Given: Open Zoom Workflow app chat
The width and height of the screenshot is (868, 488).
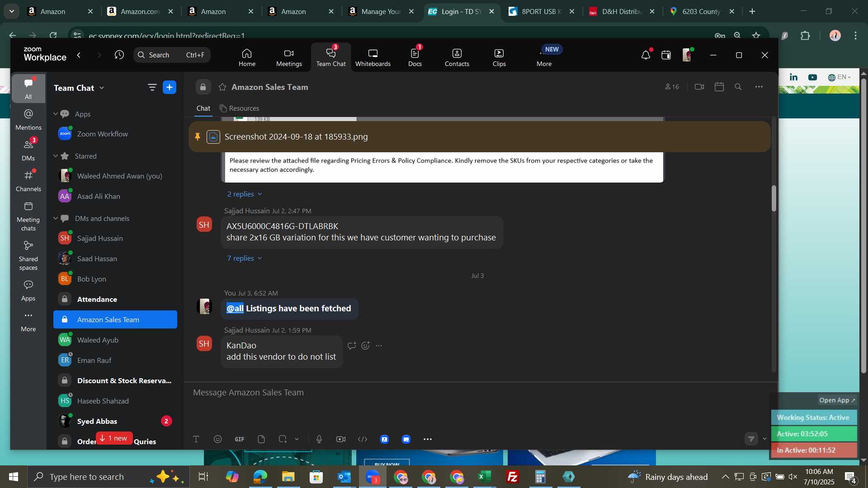Looking at the screenshot, I should pos(115,134).
